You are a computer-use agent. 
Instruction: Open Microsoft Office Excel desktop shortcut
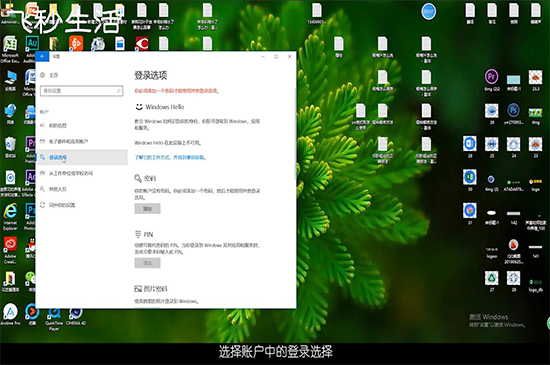(10, 49)
